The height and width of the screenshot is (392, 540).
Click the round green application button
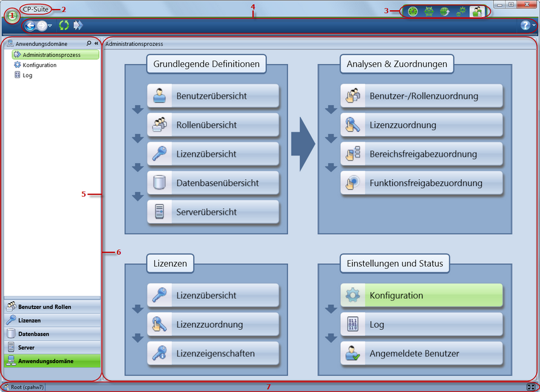(x=12, y=16)
